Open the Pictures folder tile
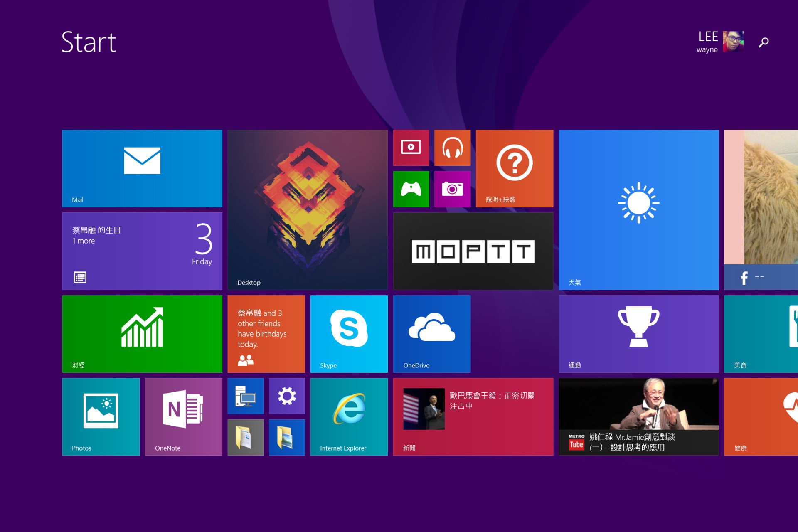The width and height of the screenshot is (798, 532). tap(287, 437)
